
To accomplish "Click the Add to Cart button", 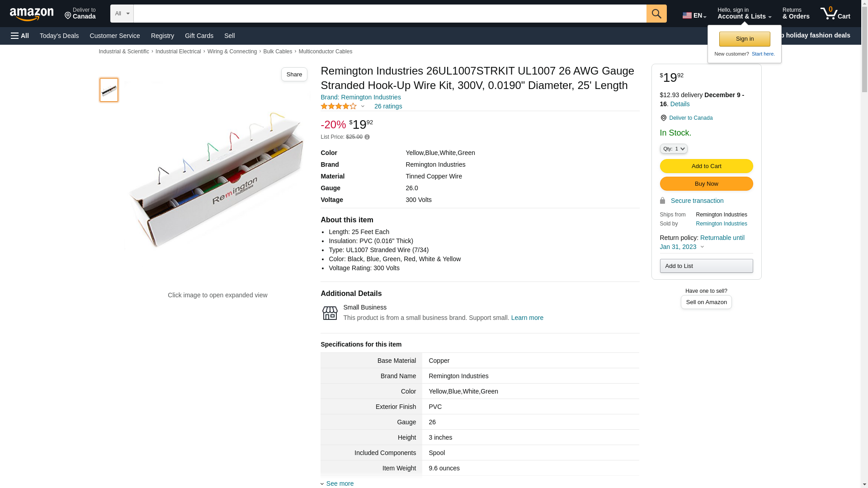I will pos(706,166).
